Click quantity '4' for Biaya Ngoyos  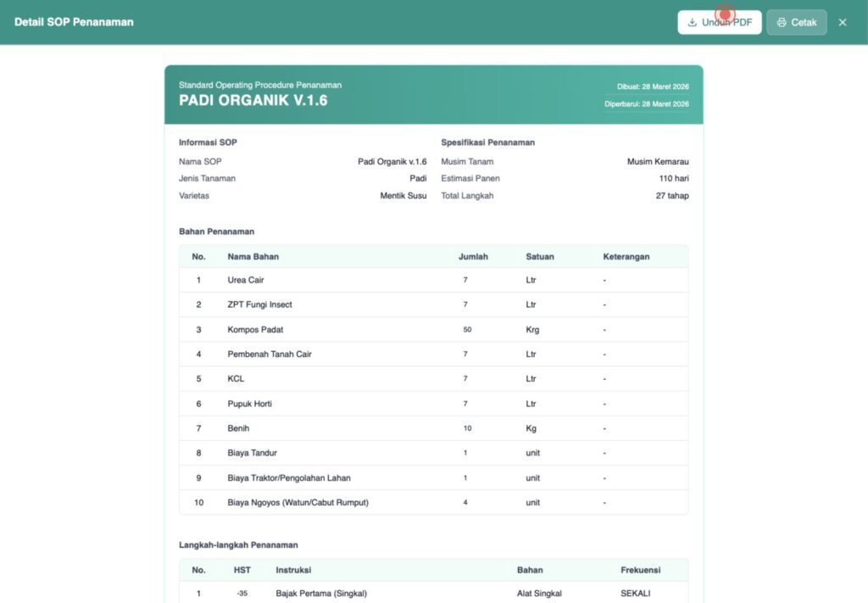tap(465, 502)
